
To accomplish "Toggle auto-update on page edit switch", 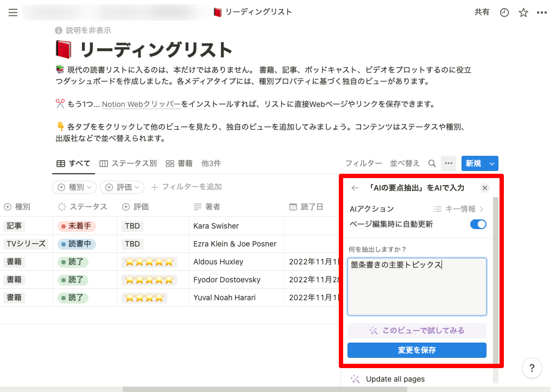I will tap(478, 224).
